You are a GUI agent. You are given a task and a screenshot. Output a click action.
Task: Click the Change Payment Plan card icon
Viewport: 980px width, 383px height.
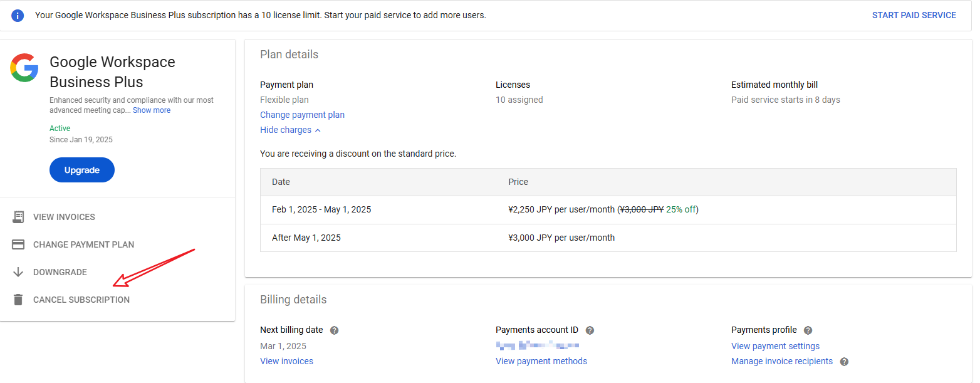(18, 244)
